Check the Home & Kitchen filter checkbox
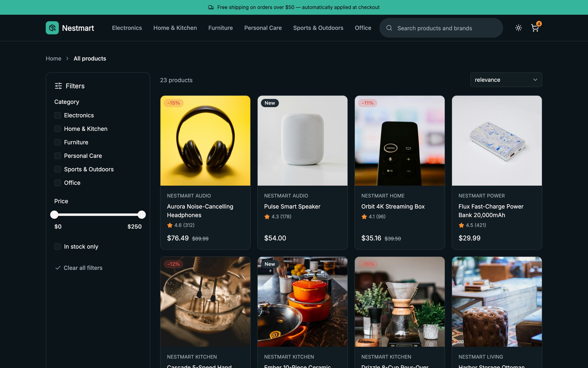Image resolution: width=588 pixels, height=368 pixels. (58, 129)
